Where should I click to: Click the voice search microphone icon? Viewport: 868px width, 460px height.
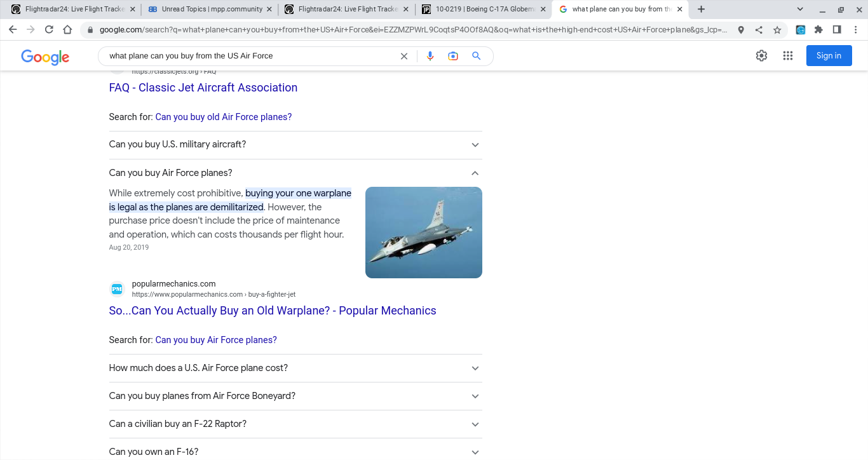coord(430,56)
